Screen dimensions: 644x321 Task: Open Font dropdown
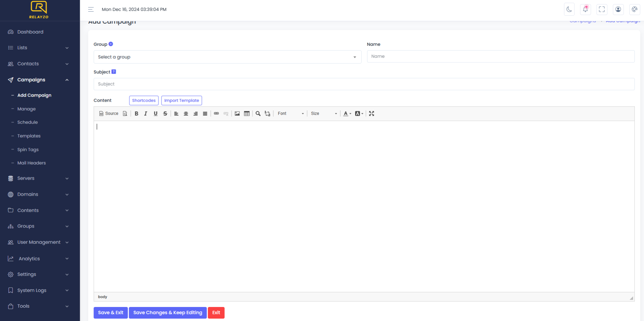[291, 114]
